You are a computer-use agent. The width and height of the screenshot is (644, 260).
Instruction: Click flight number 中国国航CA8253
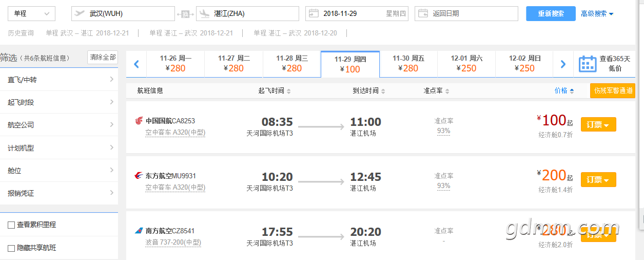(170, 121)
